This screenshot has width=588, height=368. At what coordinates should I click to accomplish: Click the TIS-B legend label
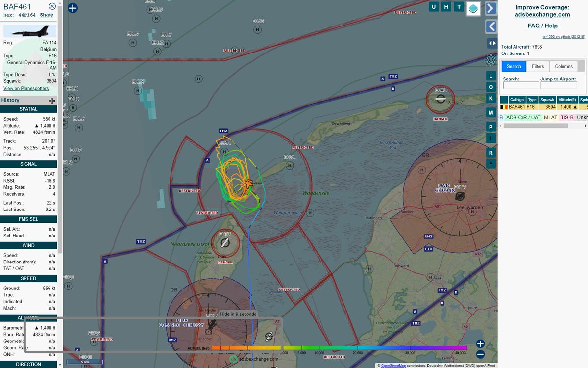tap(567, 117)
